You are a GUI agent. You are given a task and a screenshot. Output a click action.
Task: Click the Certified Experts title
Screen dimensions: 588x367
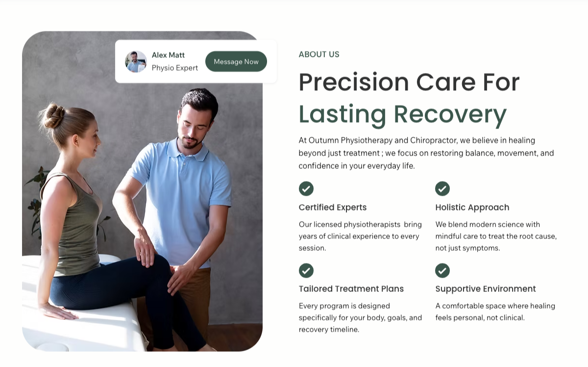[x=333, y=208]
